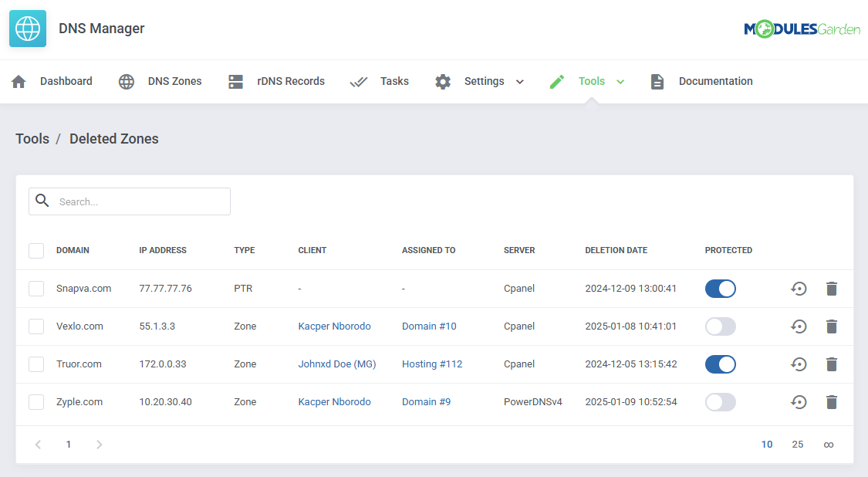Screen dimensions: 868x477
Task: Show 25 entries per page
Action: click(x=797, y=445)
